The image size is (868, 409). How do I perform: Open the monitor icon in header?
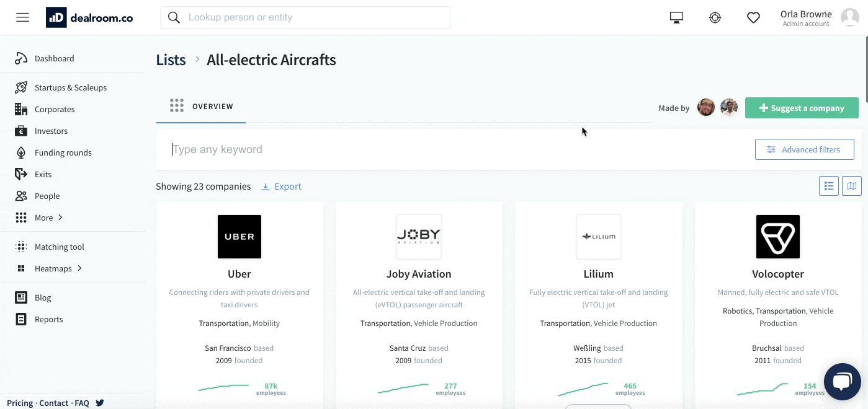click(x=677, y=18)
